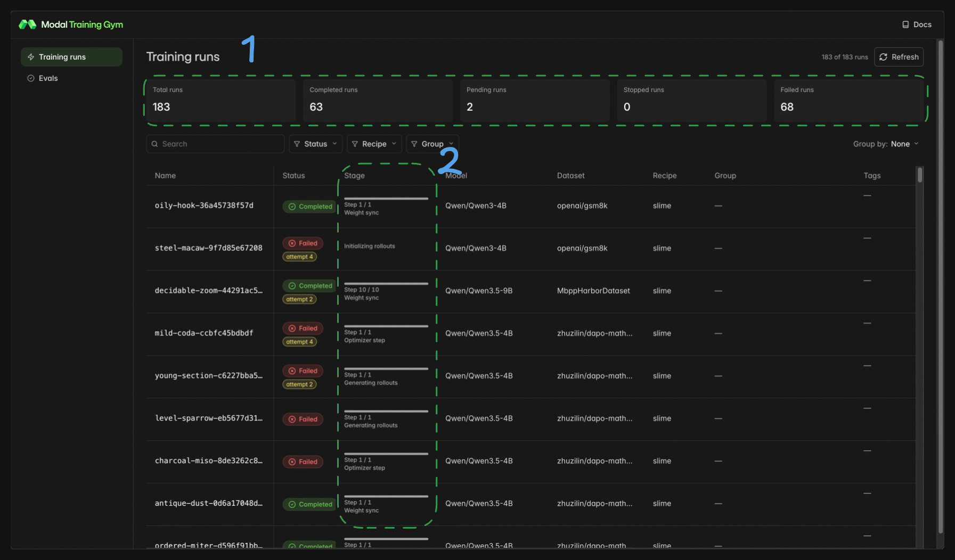The height and width of the screenshot is (560, 955).
Task: Click the lightning icon beside Training runs
Action: coord(31,57)
